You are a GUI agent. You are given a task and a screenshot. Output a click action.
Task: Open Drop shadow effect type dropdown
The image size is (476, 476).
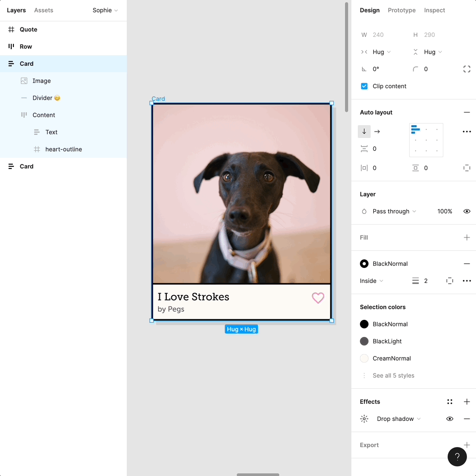click(398, 419)
